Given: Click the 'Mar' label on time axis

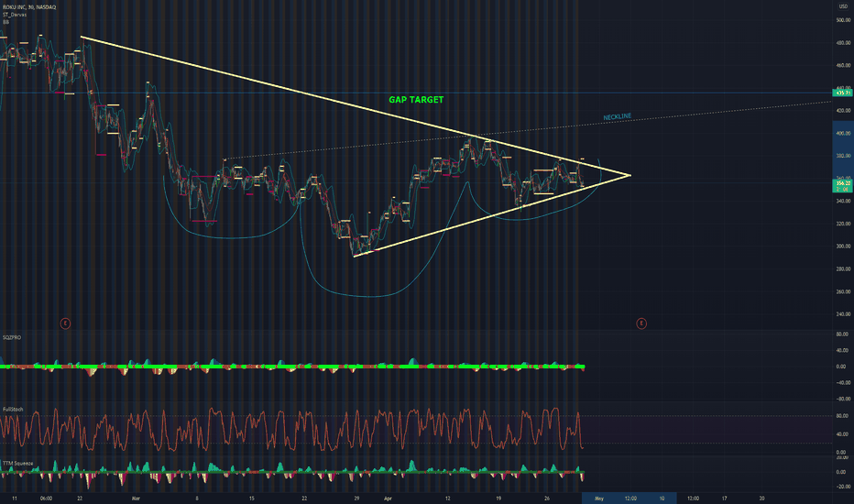Looking at the screenshot, I should tap(137, 499).
